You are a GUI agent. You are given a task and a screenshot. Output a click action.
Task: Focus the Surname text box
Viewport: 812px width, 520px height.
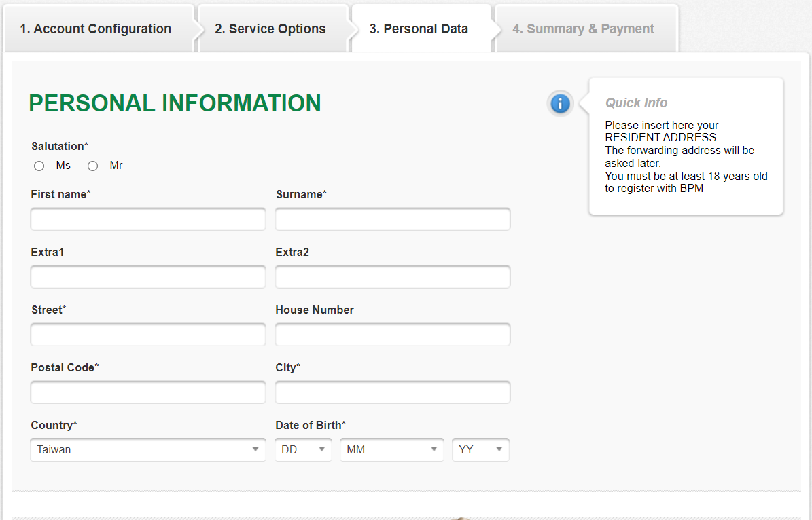tap(393, 219)
